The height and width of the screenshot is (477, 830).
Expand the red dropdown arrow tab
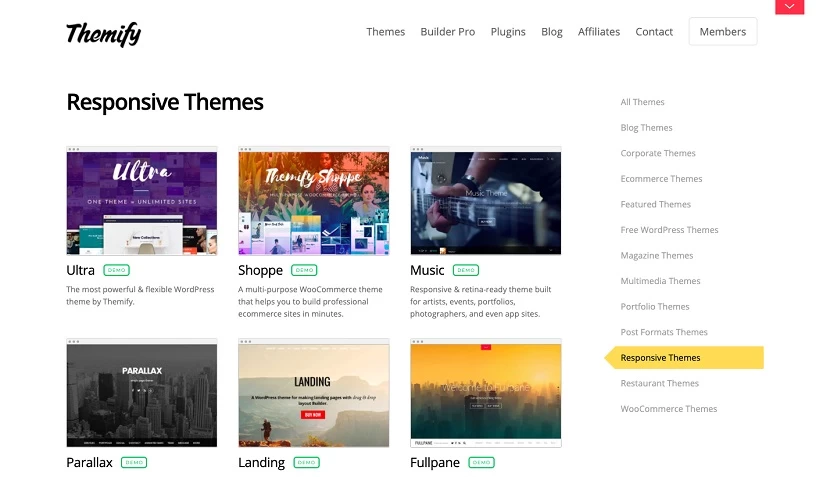(x=789, y=6)
